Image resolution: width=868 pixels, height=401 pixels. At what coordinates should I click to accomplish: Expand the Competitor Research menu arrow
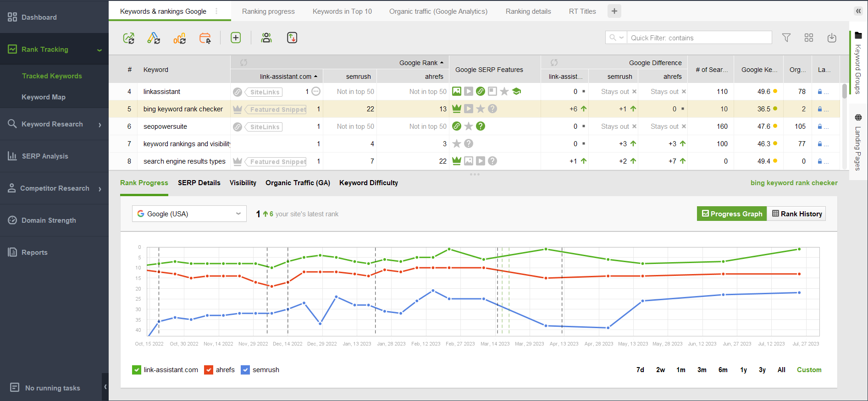coord(100,189)
